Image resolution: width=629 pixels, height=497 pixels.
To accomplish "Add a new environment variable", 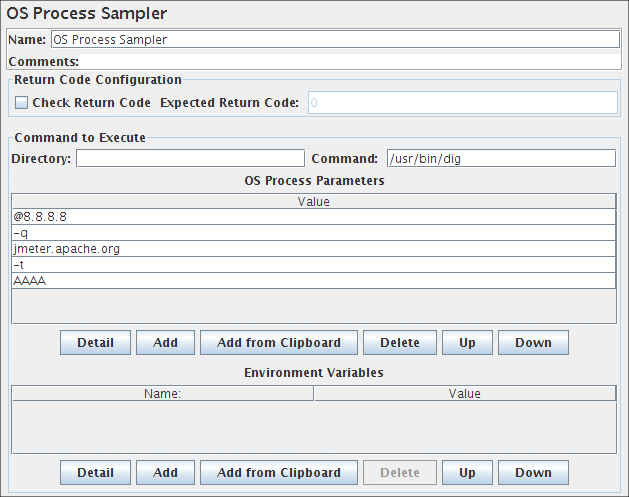I will (165, 473).
